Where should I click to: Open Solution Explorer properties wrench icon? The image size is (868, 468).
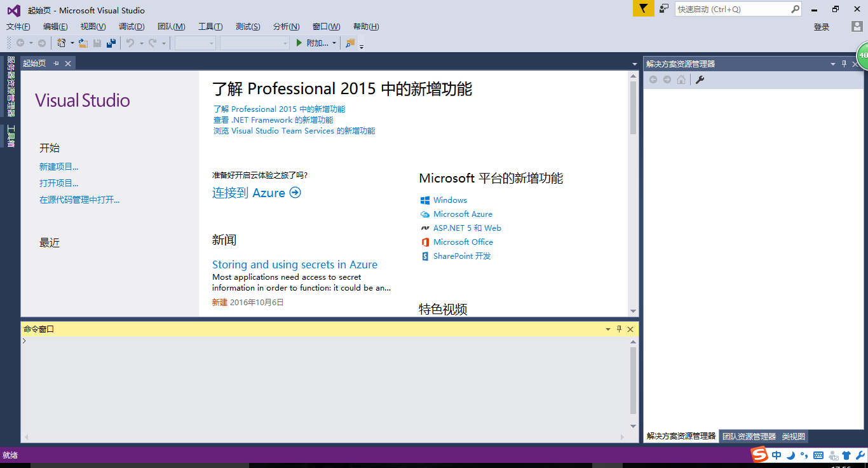[700, 79]
